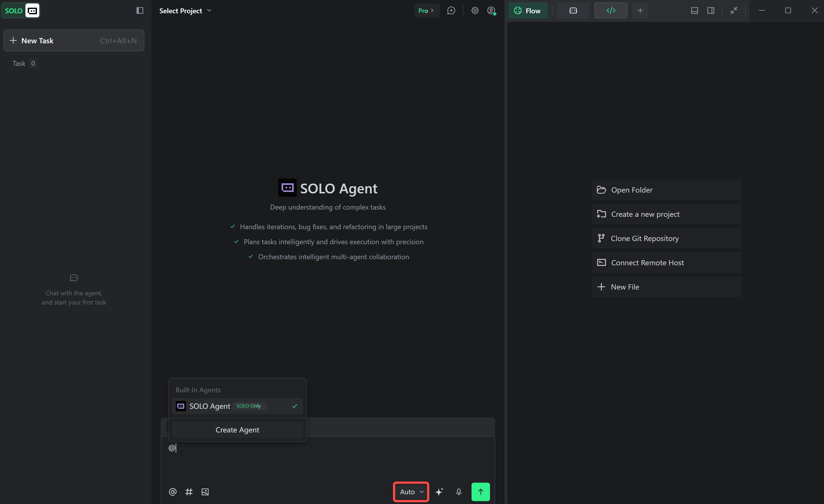Click New File
Viewport: 824px width, 504px height.
point(667,287)
